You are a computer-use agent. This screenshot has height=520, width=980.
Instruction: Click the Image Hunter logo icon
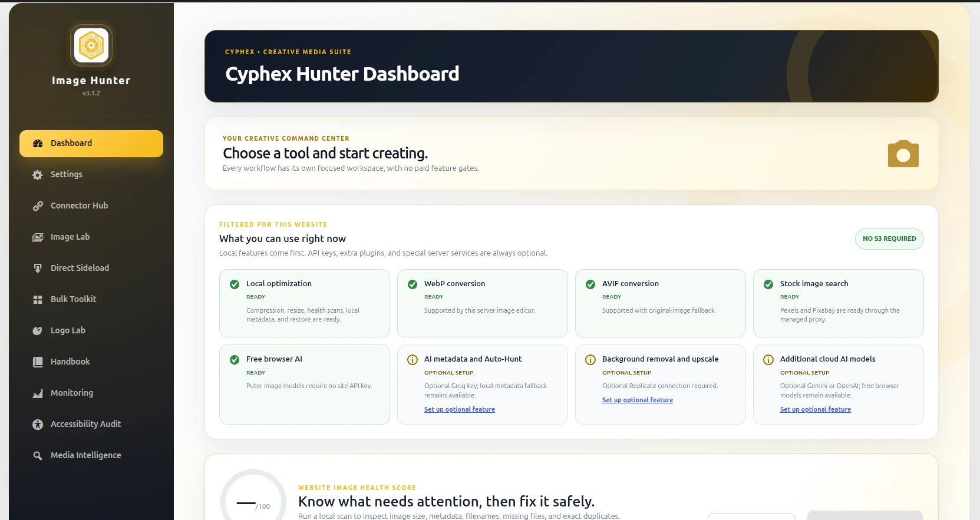coord(91,45)
